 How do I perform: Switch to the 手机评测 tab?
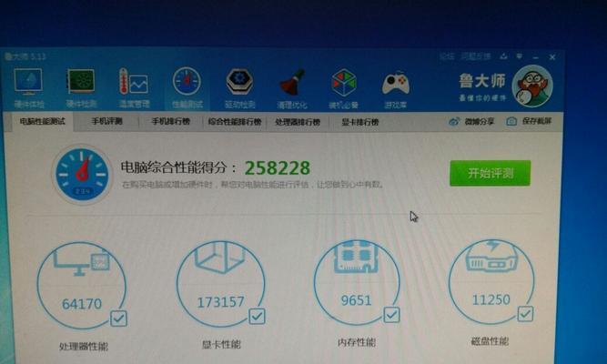coord(106,122)
